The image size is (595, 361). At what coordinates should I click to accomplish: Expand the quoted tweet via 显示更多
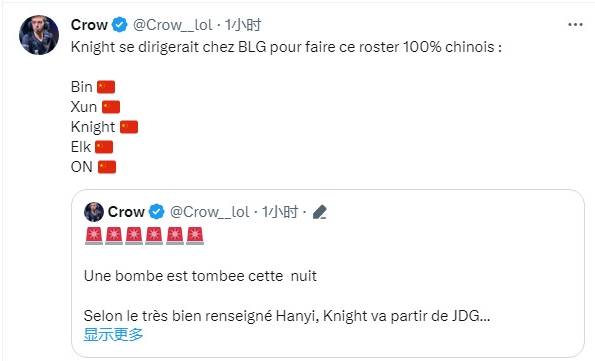113,334
